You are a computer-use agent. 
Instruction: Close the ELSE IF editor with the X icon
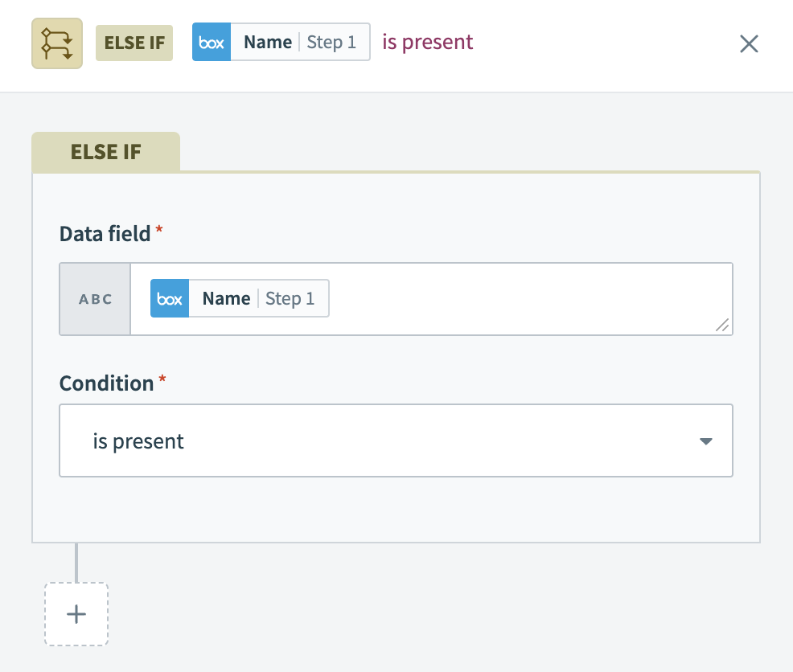749,44
